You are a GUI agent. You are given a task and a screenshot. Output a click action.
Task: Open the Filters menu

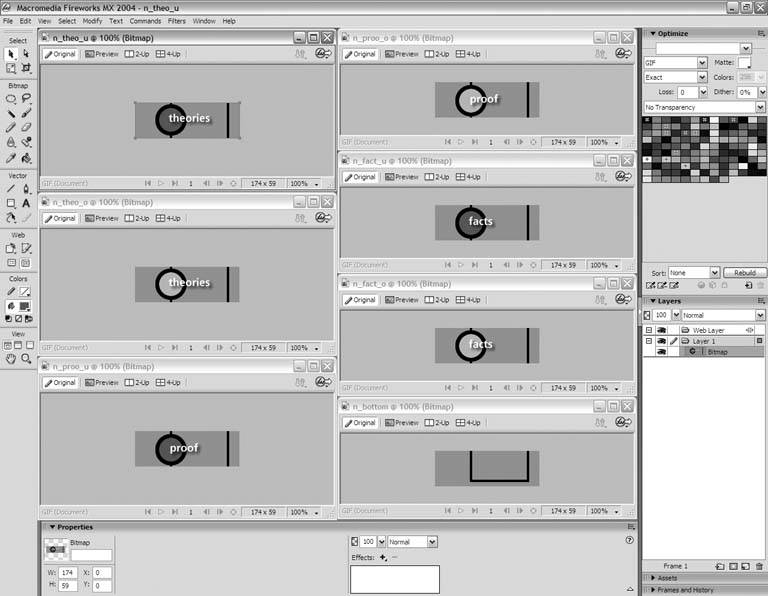click(x=176, y=20)
